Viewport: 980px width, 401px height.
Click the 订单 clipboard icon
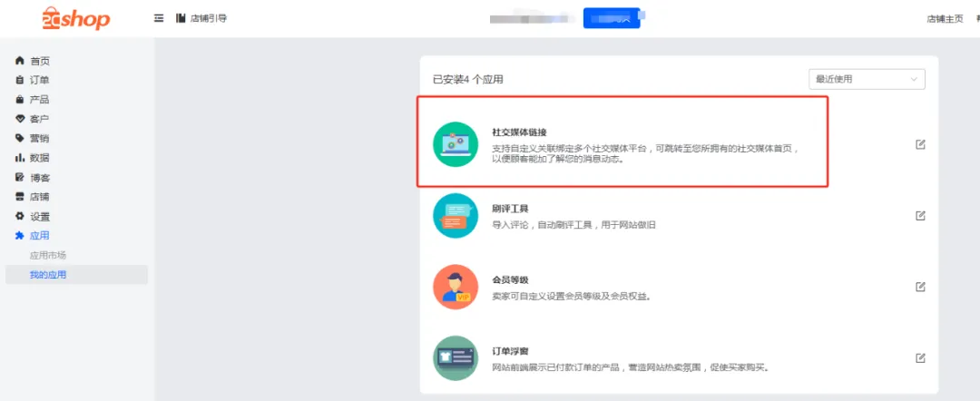coord(20,80)
